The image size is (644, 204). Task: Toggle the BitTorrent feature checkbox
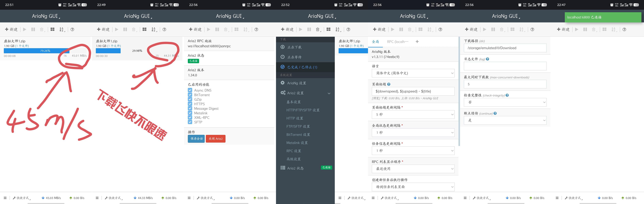pyautogui.click(x=190, y=95)
